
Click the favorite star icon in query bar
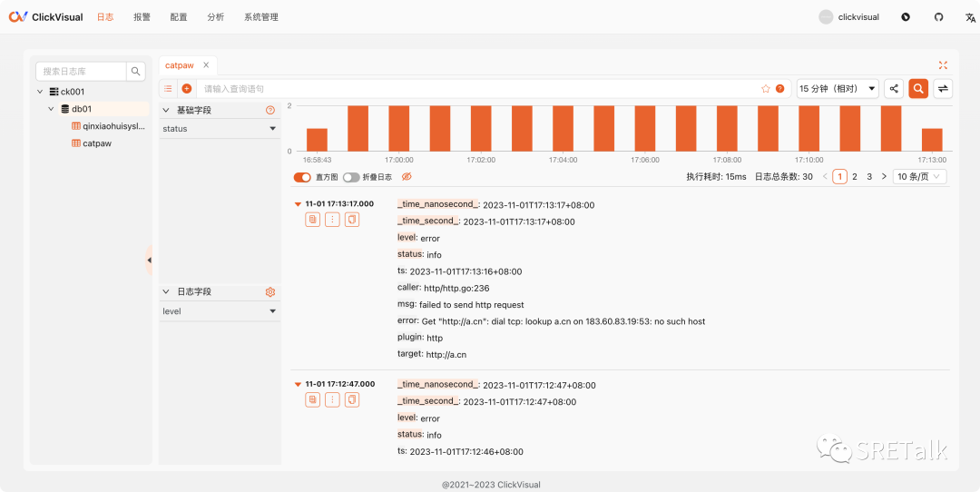pyautogui.click(x=766, y=89)
